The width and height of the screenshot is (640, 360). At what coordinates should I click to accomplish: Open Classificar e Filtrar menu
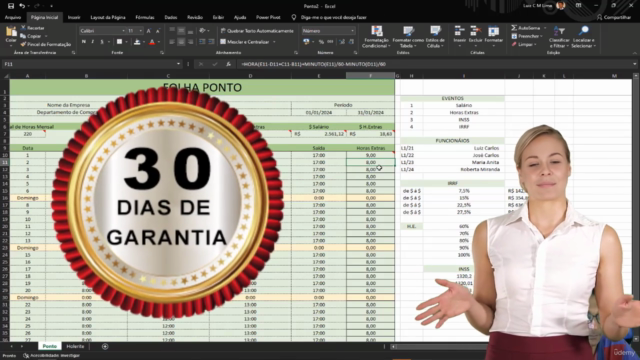[559, 37]
